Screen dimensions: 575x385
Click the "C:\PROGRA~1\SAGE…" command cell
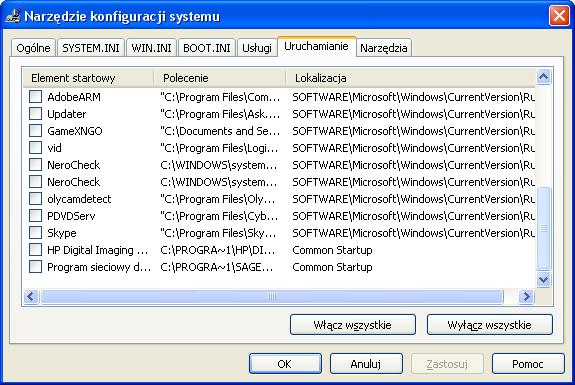pos(217,267)
